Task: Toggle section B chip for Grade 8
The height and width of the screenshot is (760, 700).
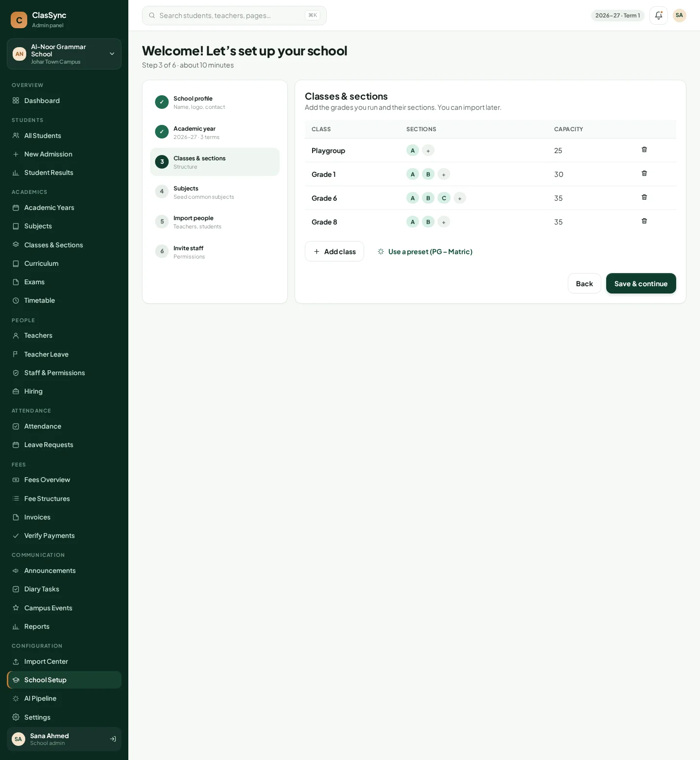Action: [x=428, y=222]
